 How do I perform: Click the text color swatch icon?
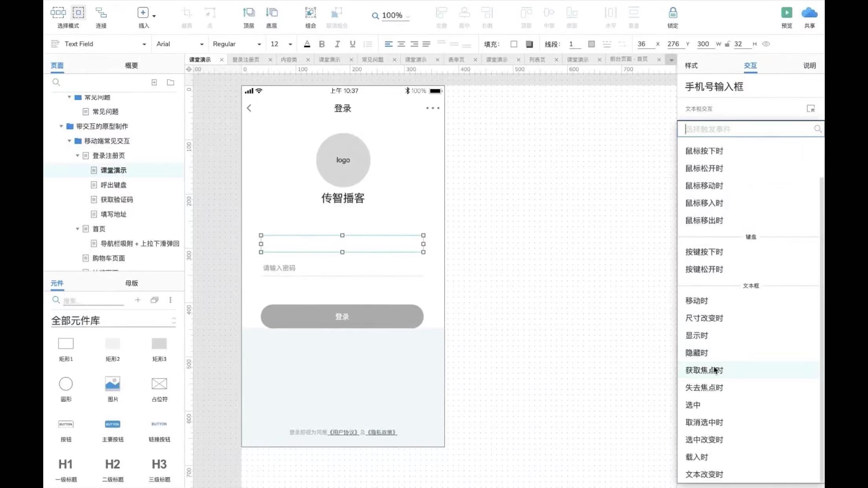tap(307, 44)
